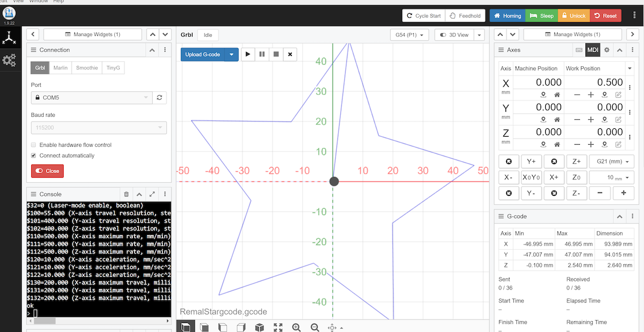Screen dimensions: 644x332
Task: Click the orange Unlock button
Action: pyautogui.click(x=574, y=15)
